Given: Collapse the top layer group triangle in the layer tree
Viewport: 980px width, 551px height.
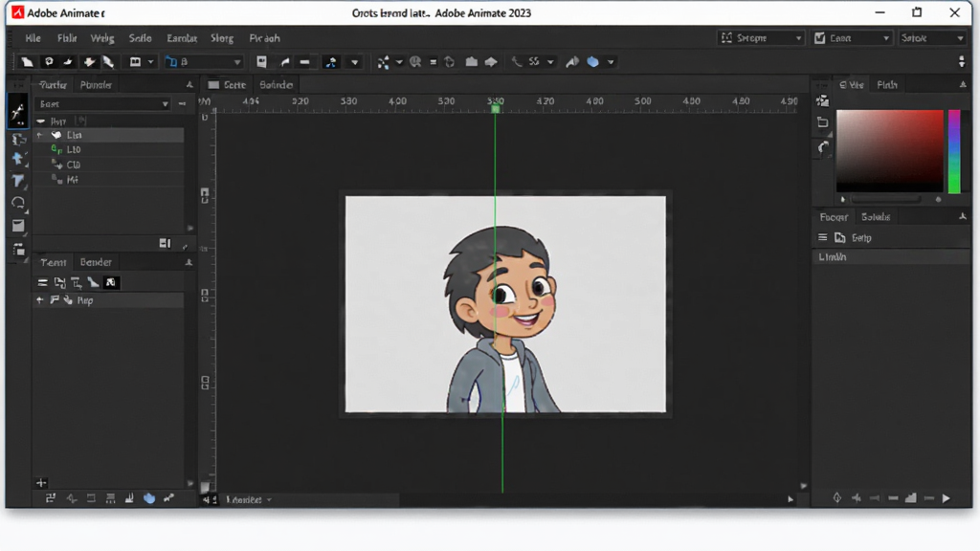Looking at the screenshot, I should (41, 121).
